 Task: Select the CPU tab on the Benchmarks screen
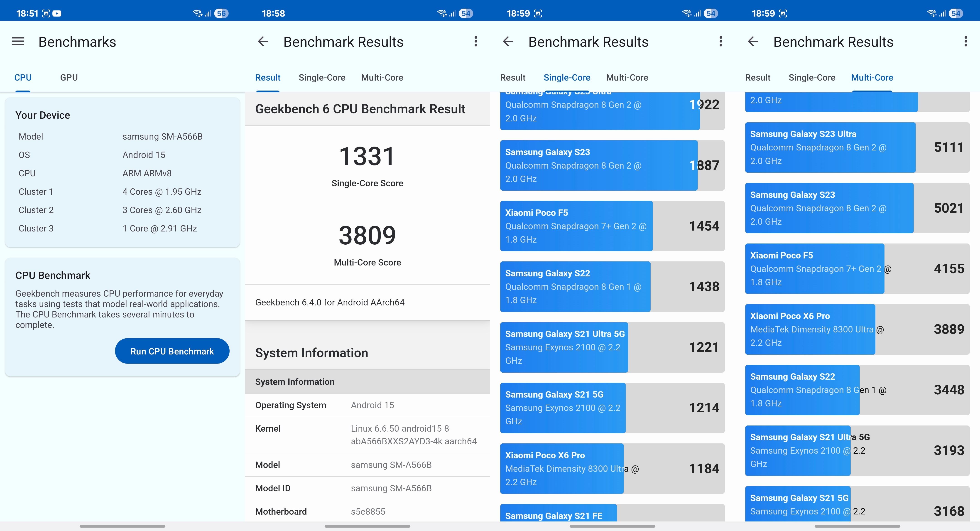(23, 78)
